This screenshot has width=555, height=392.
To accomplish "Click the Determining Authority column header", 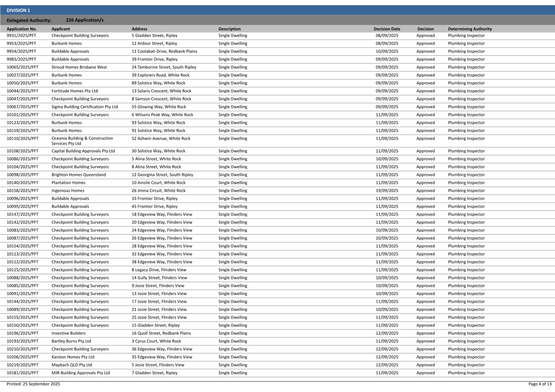I will [470, 29].
